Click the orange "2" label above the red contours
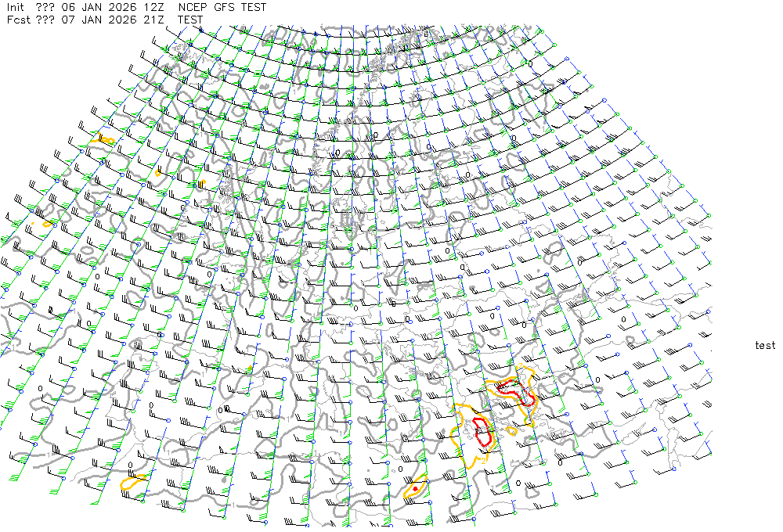Viewport: 783px width, 532px height. coord(521,367)
